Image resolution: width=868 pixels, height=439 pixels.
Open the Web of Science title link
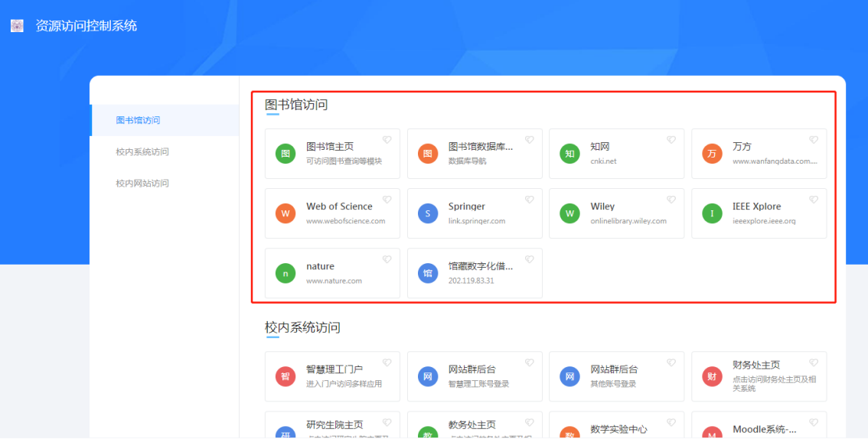(339, 206)
